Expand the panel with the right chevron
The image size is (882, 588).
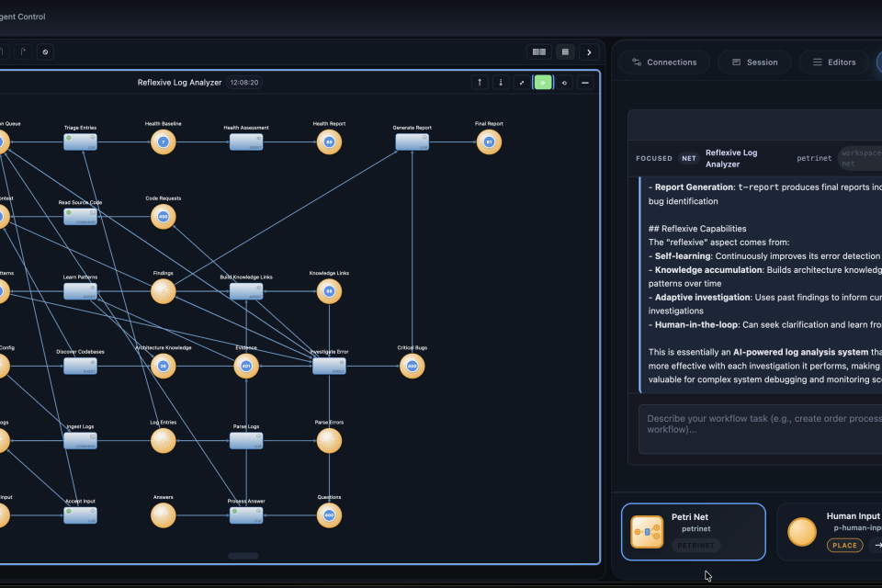pos(589,52)
